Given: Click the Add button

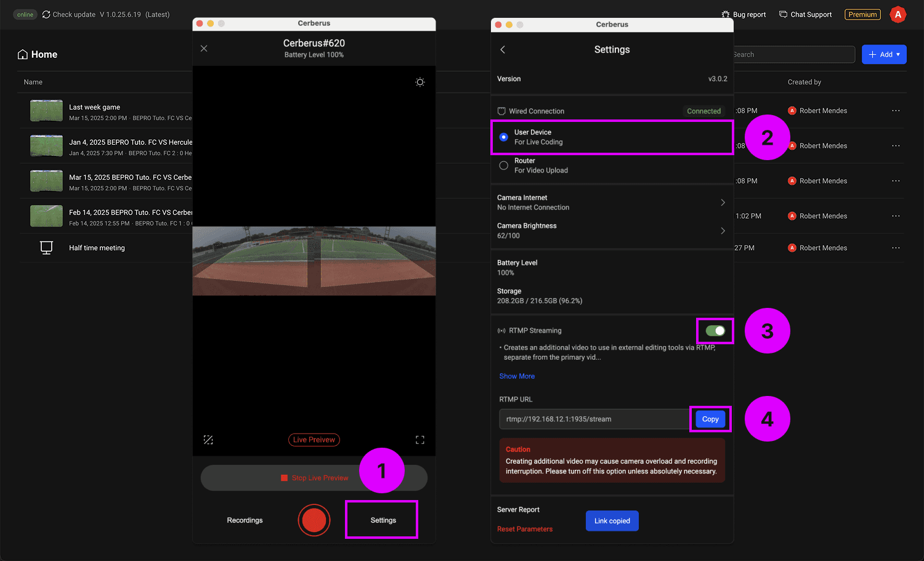Looking at the screenshot, I should pyautogui.click(x=884, y=54).
